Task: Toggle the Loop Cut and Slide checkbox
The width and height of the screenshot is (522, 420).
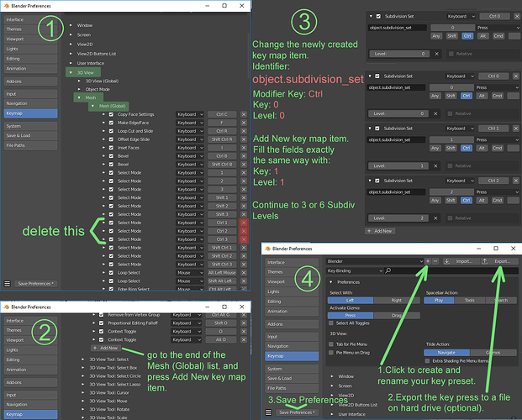Action: click(111, 131)
